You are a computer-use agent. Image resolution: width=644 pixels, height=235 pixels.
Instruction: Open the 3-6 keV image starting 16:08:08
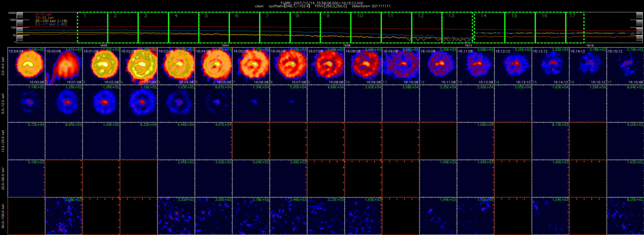coord(363,66)
